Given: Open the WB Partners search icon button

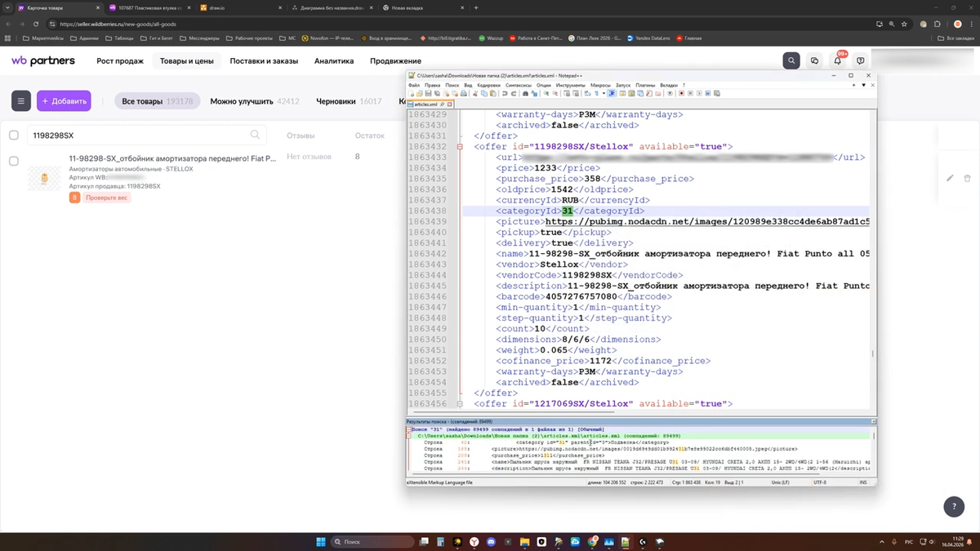Looking at the screenshot, I should pyautogui.click(x=791, y=60).
